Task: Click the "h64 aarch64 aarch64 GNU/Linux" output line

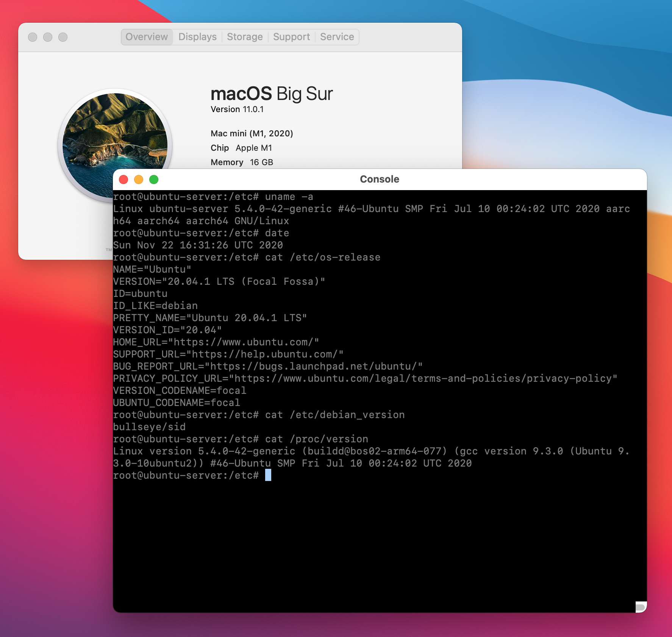Action: (201, 221)
